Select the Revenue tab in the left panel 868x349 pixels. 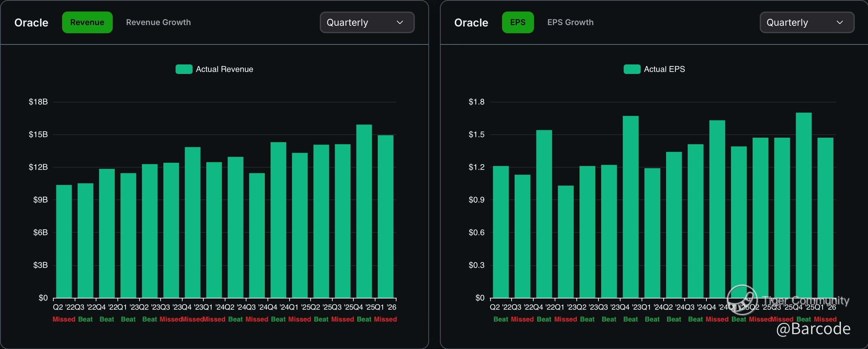tap(87, 22)
